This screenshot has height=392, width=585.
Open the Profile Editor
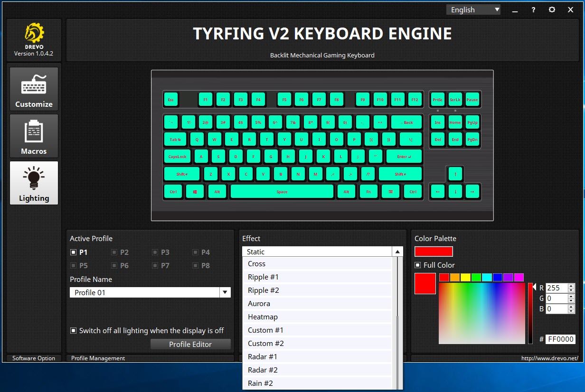pos(190,344)
